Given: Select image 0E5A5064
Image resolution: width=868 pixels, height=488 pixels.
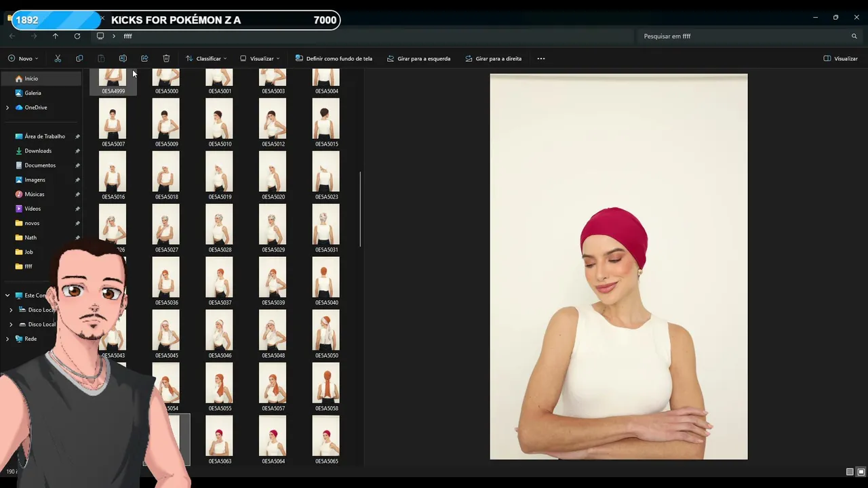Looking at the screenshot, I should [273, 440].
